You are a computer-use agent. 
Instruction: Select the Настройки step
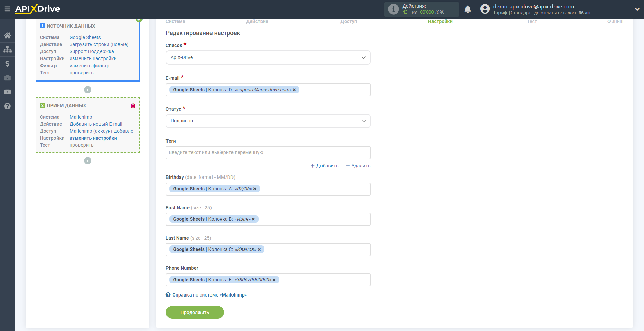440,21
